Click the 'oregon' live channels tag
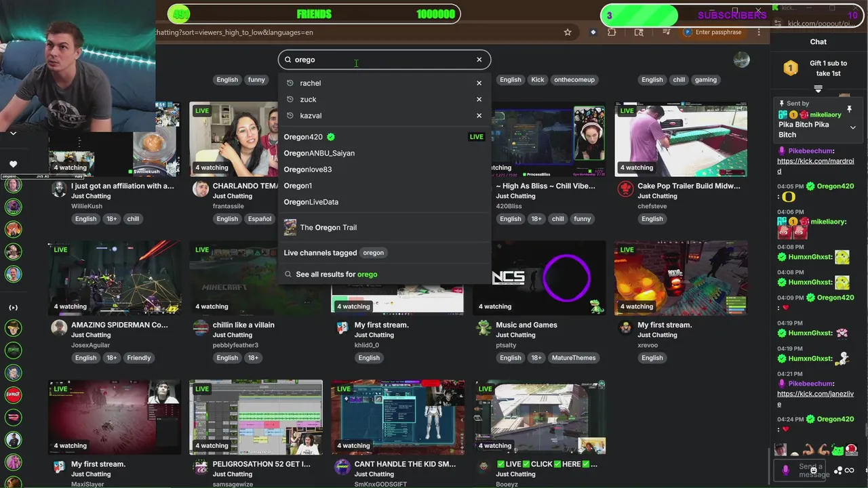 (x=373, y=253)
